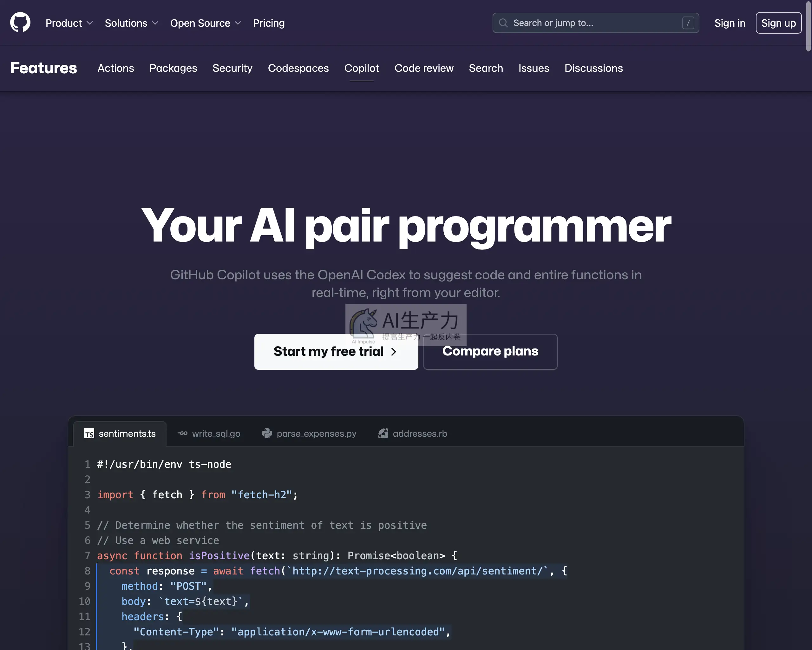The height and width of the screenshot is (650, 812).
Task: Click the Python icon on parse_expenses.py tab
Action: tap(267, 434)
